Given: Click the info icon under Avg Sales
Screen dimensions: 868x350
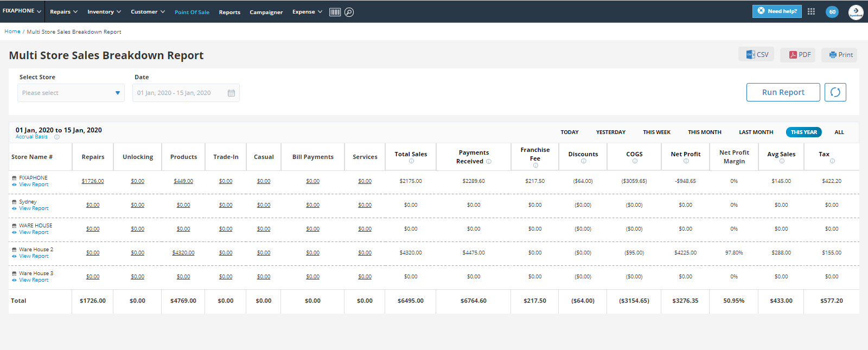Looking at the screenshot, I should [782, 161].
